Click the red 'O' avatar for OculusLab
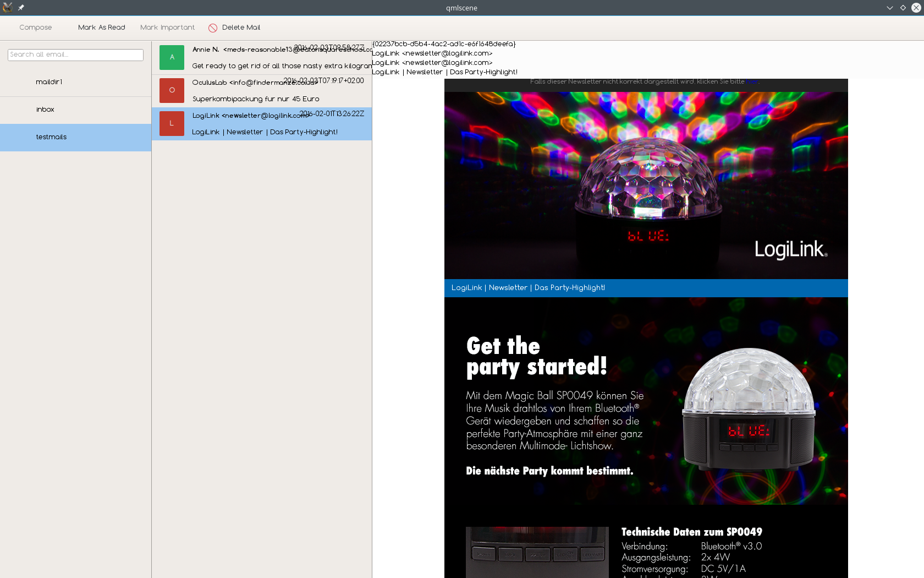This screenshot has width=924, height=578. (172, 90)
